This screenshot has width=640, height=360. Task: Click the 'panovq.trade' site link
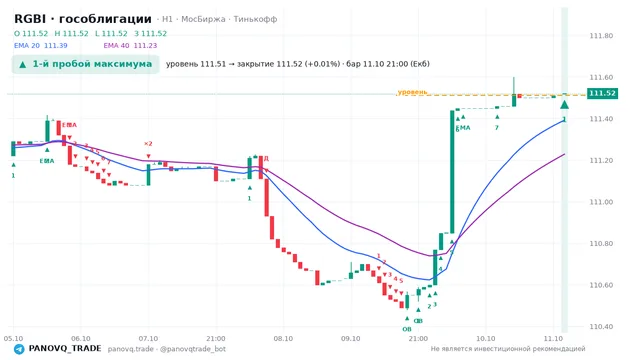click(131, 349)
